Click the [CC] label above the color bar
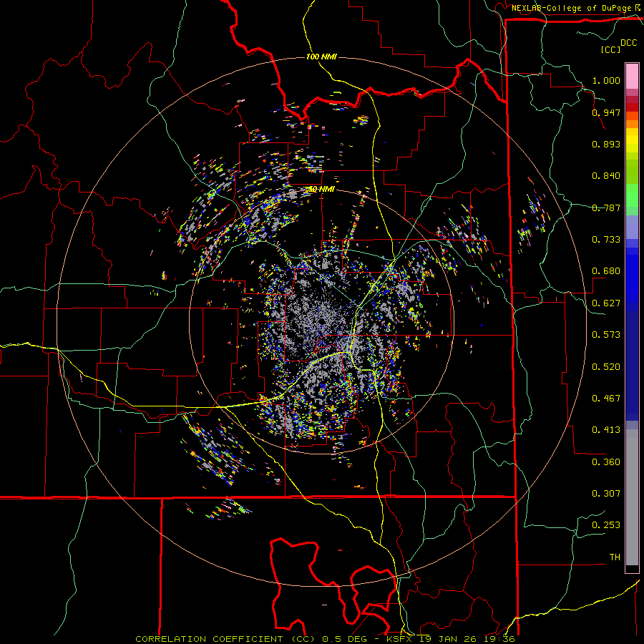 point(611,49)
